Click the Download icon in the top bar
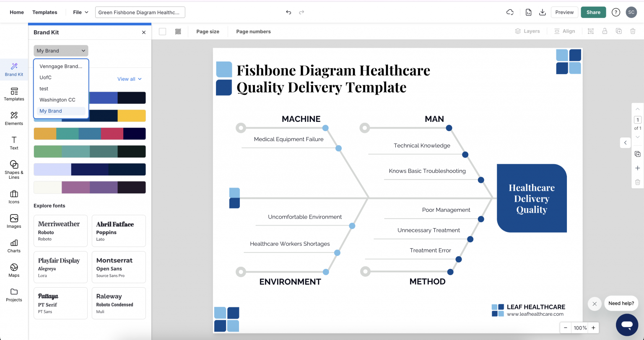The height and width of the screenshot is (340, 644). tap(543, 12)
